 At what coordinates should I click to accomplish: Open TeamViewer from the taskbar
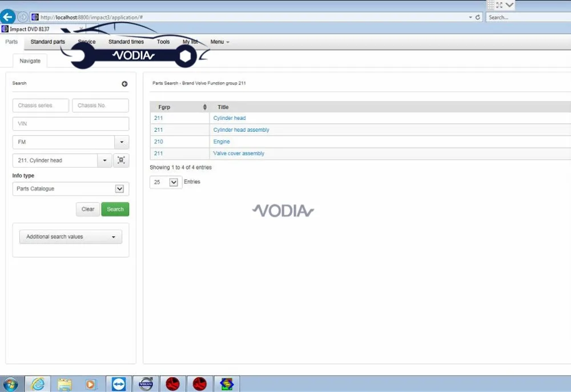pyautogui.click(x=118, y=384)
